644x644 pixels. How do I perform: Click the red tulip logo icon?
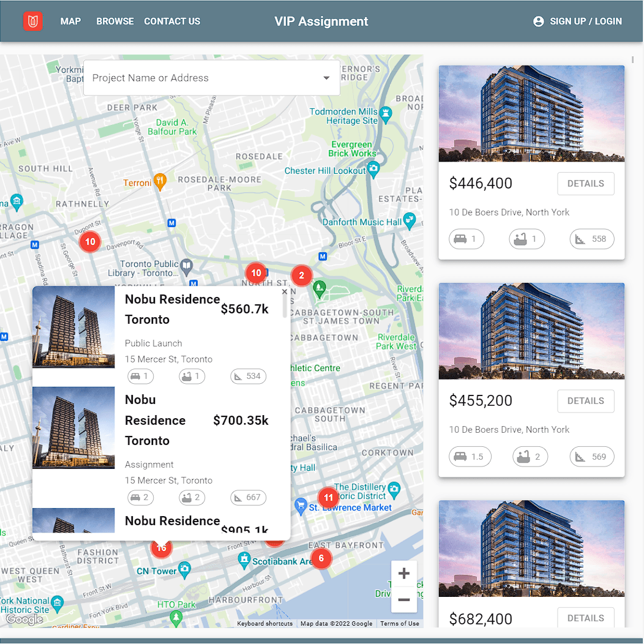click(33, 21)
